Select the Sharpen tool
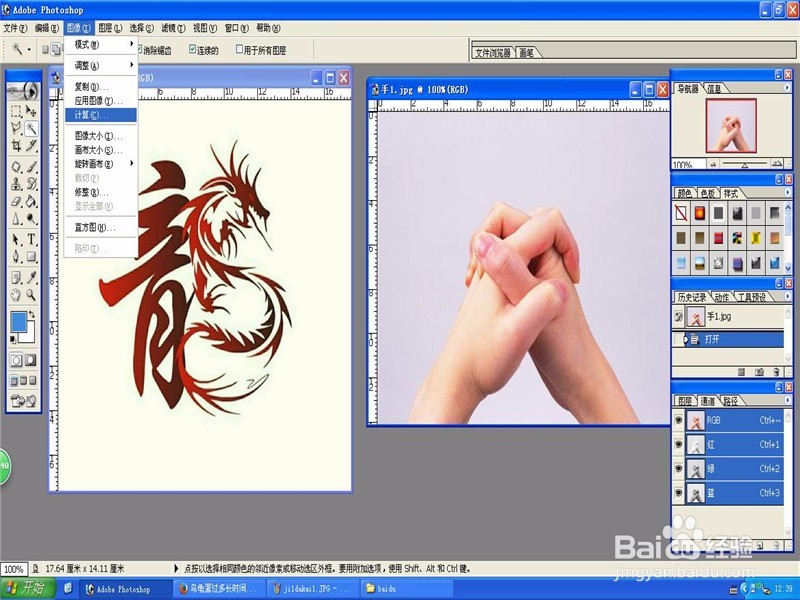 point(16,219)
